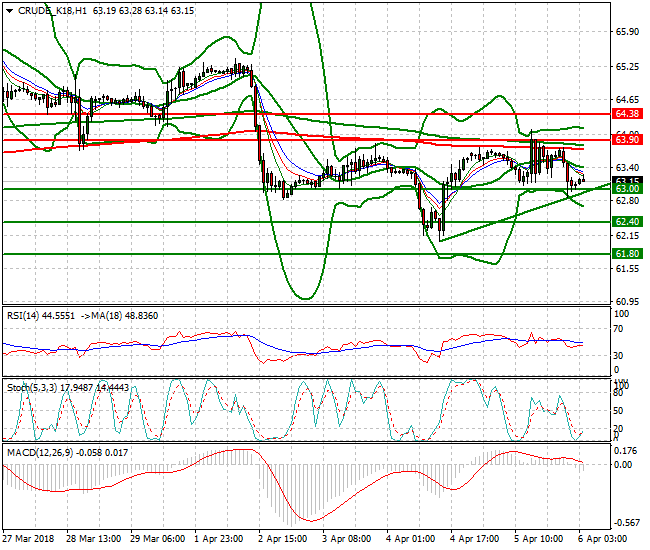Click the 0.176 value on MACD scale
The width and height of the screenshot is (650, 550).
click(628, 450)
